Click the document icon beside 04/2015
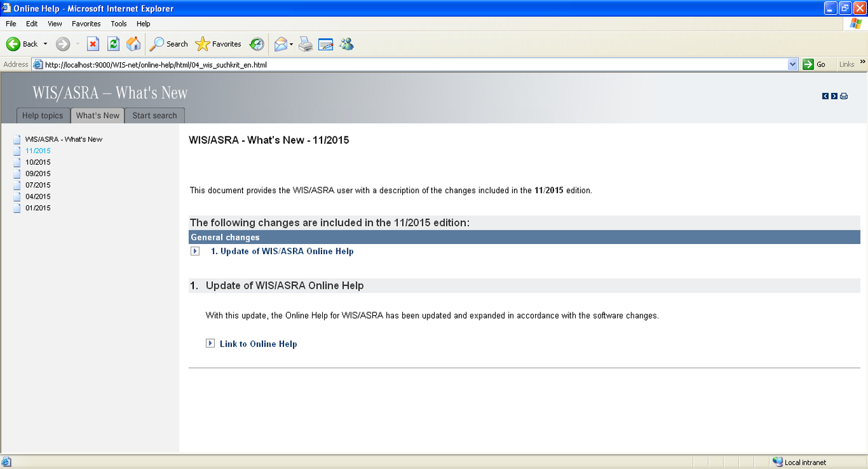The height and width of the screenshot is (469, 868). coord(17,197)
